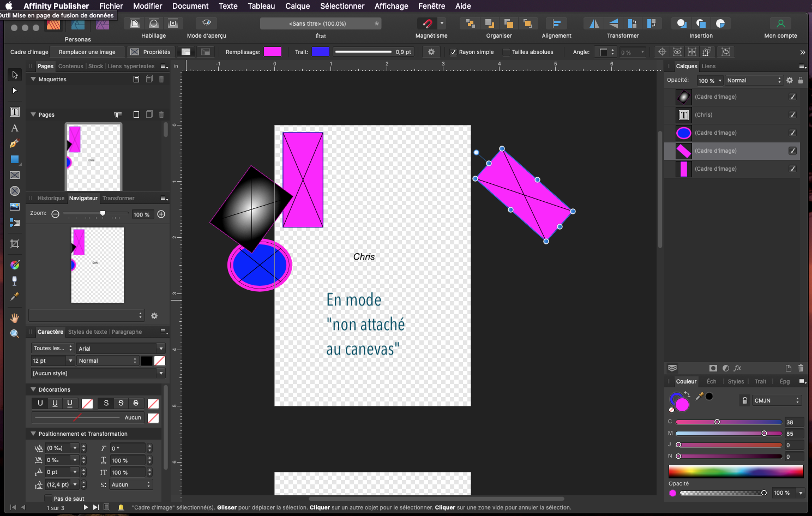
Task: Toggle layer lock in Calques panel
Action: (801, 80)
